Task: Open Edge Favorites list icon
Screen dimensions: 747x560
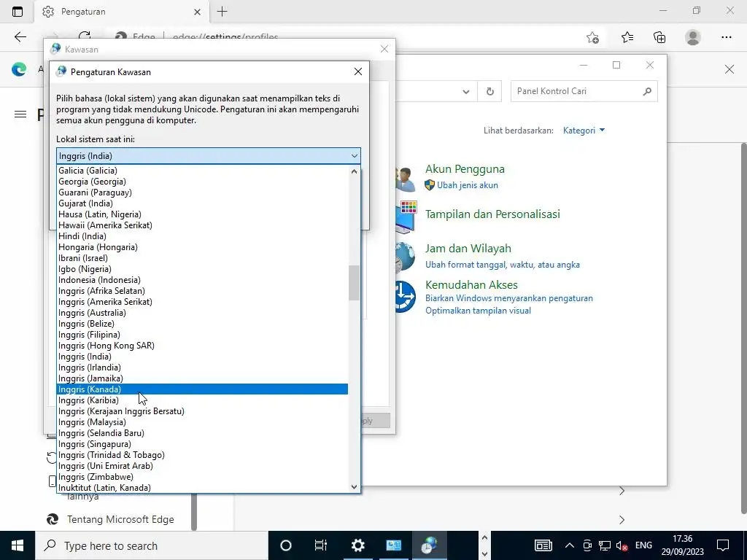Action: click(x=627, y=37)
